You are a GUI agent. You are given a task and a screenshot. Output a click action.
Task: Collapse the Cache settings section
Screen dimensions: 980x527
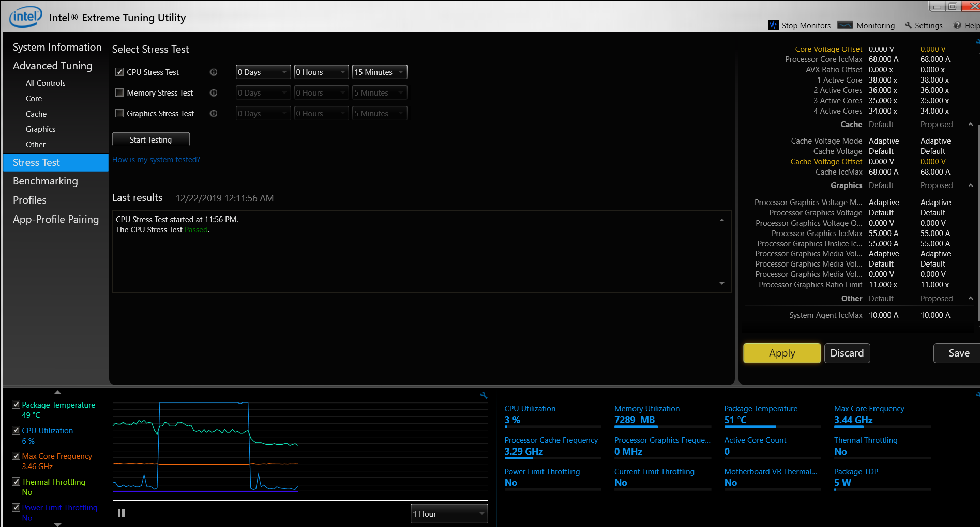point(971,125)
